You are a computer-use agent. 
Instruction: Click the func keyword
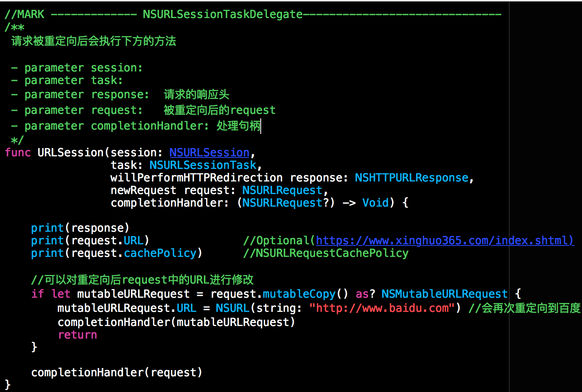click(18, 152)
